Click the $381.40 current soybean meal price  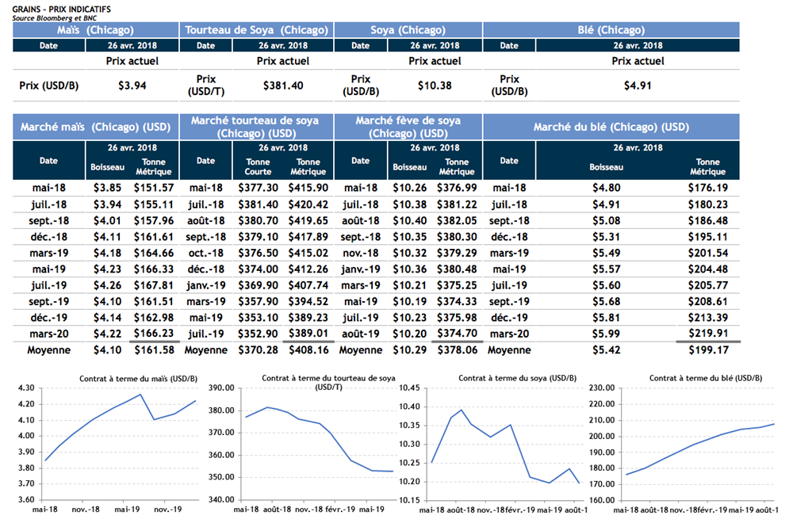[283, 85]
